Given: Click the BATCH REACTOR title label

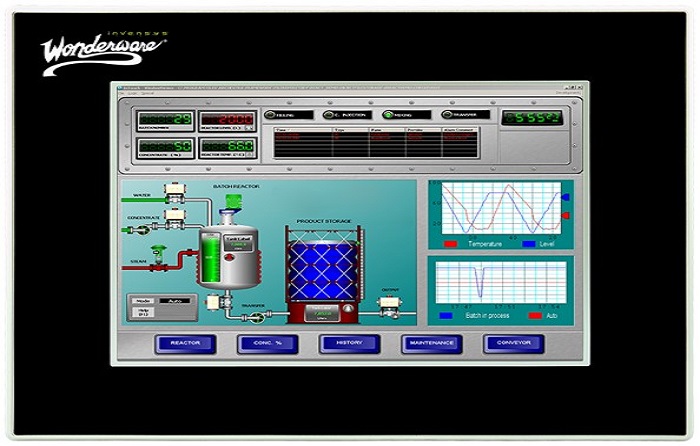Looking at the screenshot, I should [236, 186].
